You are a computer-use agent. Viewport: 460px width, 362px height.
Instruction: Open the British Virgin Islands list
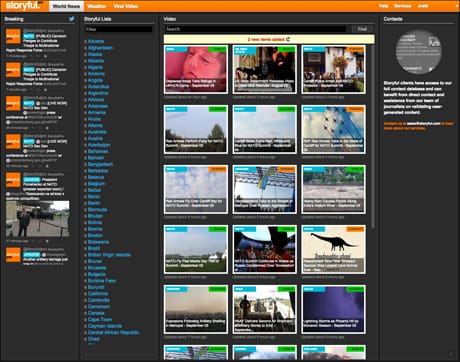coord(109,255)
